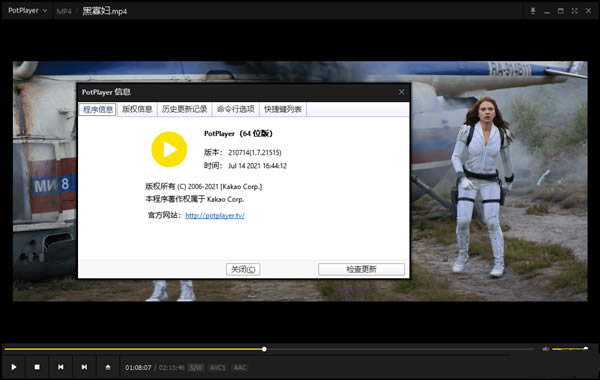Open the http://potplayer.tv/ link

(x=215, y=215)
